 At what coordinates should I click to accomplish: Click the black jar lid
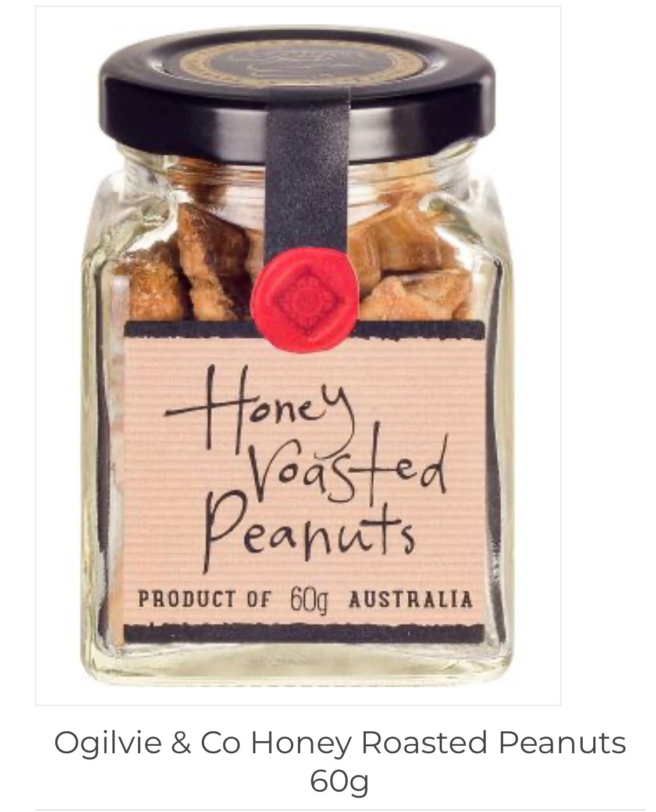click(299, 99)
